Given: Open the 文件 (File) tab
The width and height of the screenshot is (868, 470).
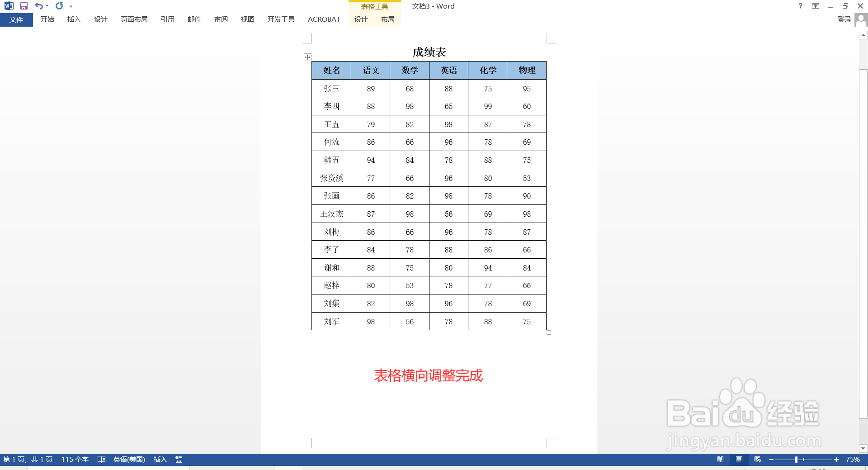Looking at the screenshot, I should tap(16, 19).
